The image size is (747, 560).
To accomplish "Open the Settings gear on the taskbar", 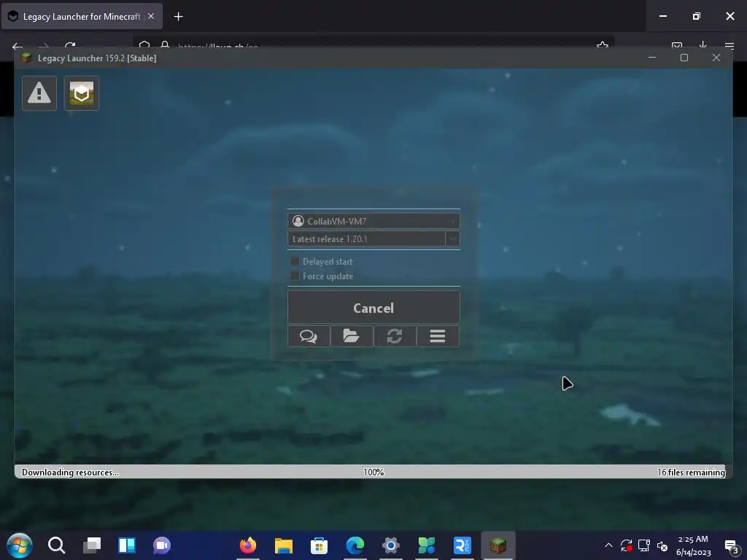I will (391, 545).
